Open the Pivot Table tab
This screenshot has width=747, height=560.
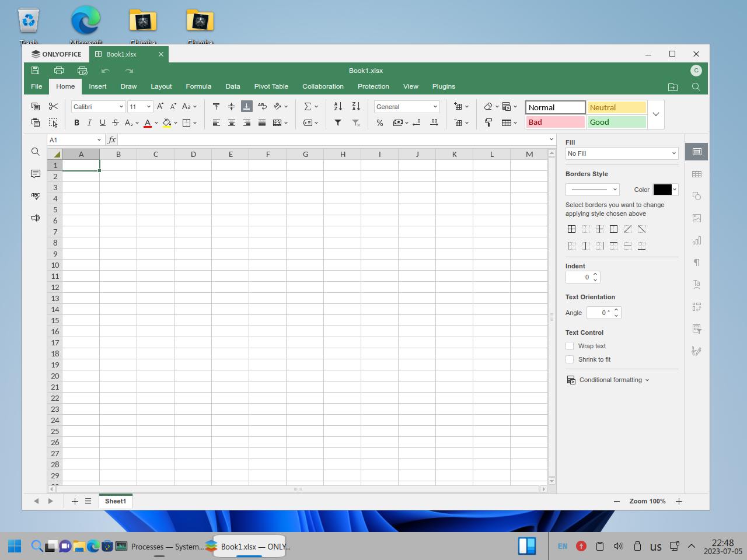pyautogui.click(x=271, y=86)
